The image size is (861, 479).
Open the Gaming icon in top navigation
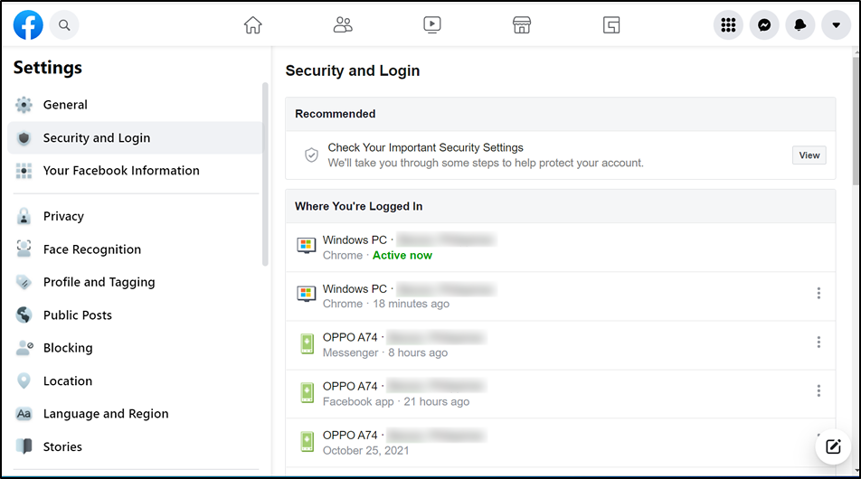[611, 25]
